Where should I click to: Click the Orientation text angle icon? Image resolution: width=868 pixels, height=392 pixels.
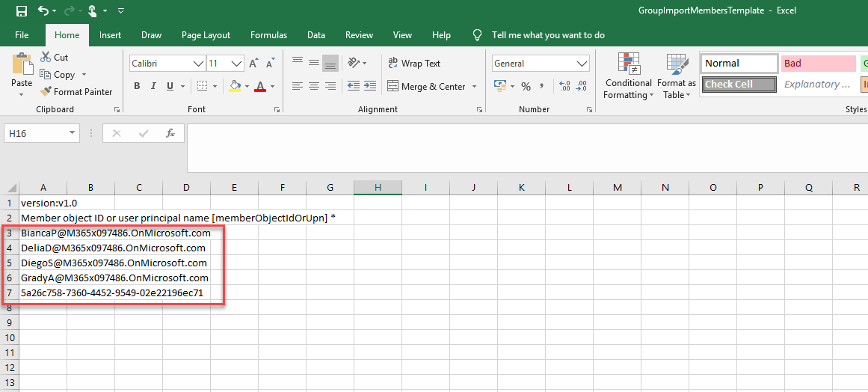(x=354, y=63)
